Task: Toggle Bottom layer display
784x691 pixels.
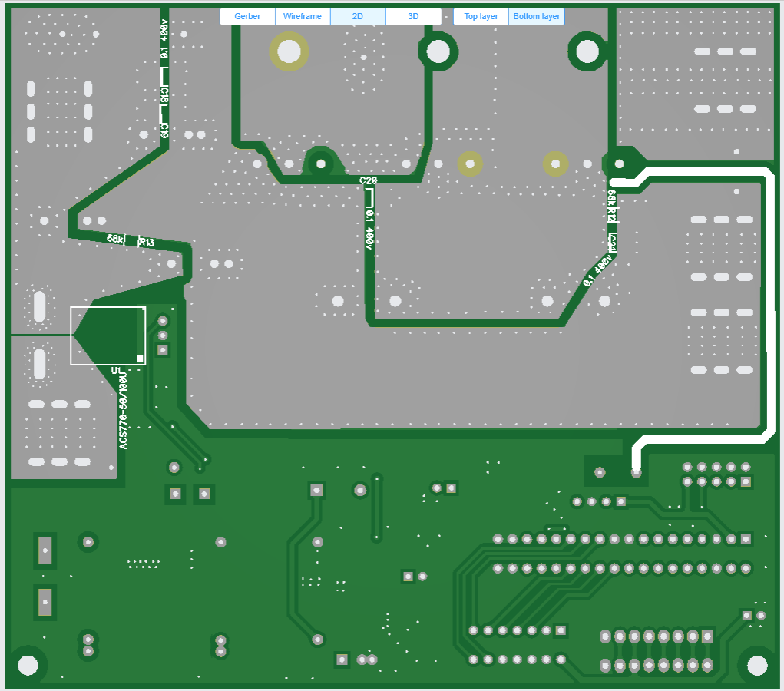Action: tap(537, 16)
